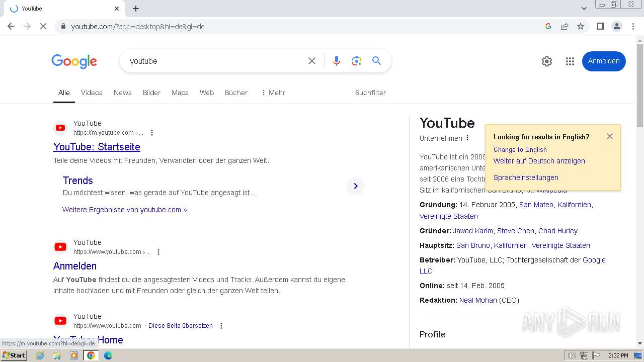Click Diese Seite übersetzen link
The image size is (644, 362).
coord(181,326)
